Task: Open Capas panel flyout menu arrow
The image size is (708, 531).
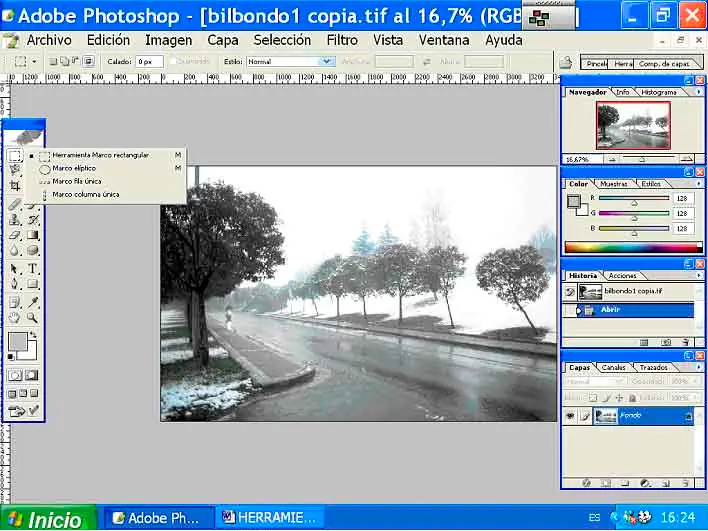Action: pos(699,368)
